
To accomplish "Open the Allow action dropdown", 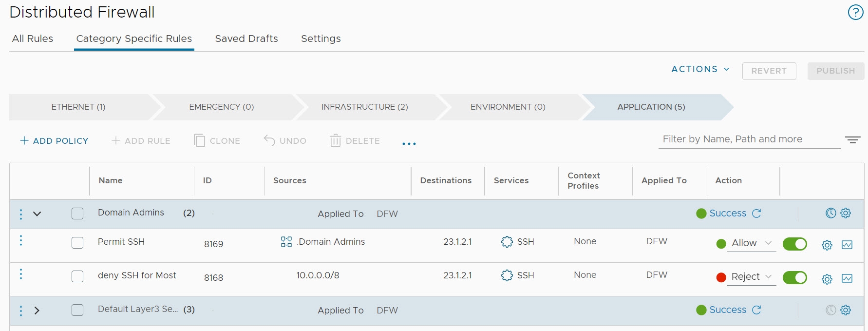I will tap(751, 243).
